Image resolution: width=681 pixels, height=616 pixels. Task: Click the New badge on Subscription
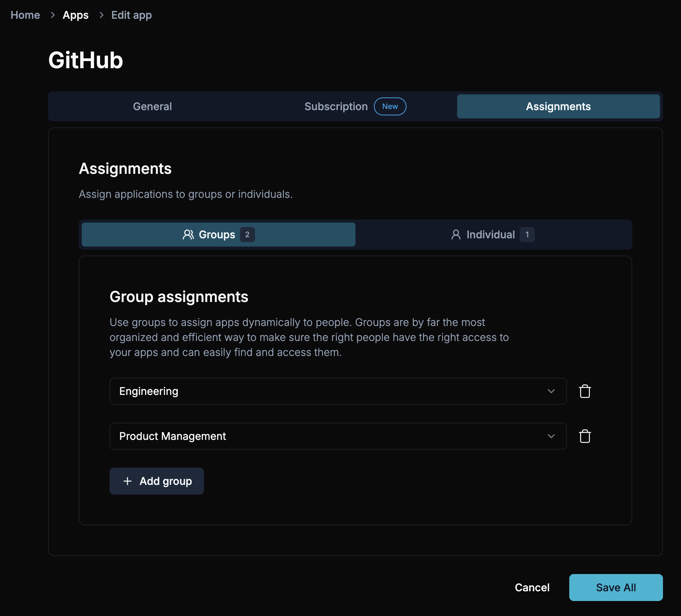click(x=390, y=106)
